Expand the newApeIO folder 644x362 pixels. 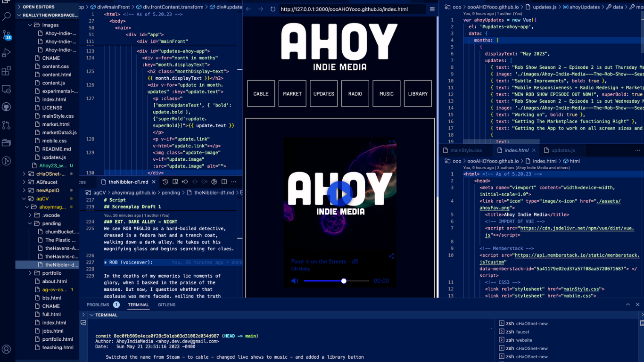pyautogui.click(x=48, y=190)
